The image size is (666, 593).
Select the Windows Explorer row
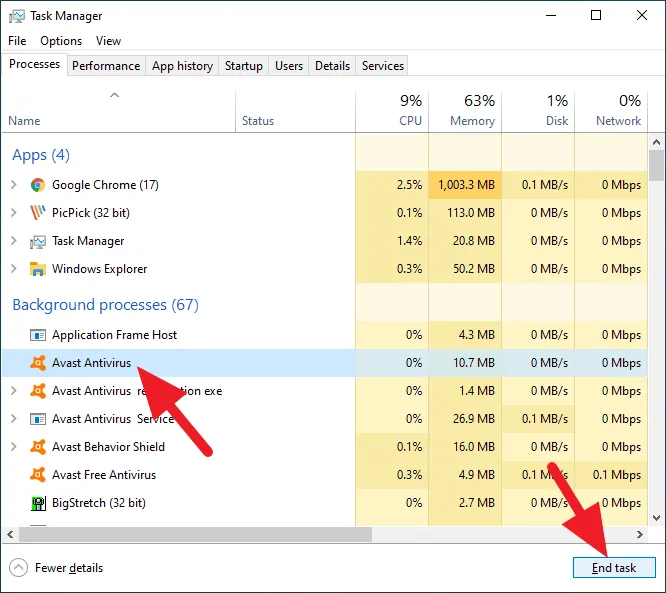325,269
